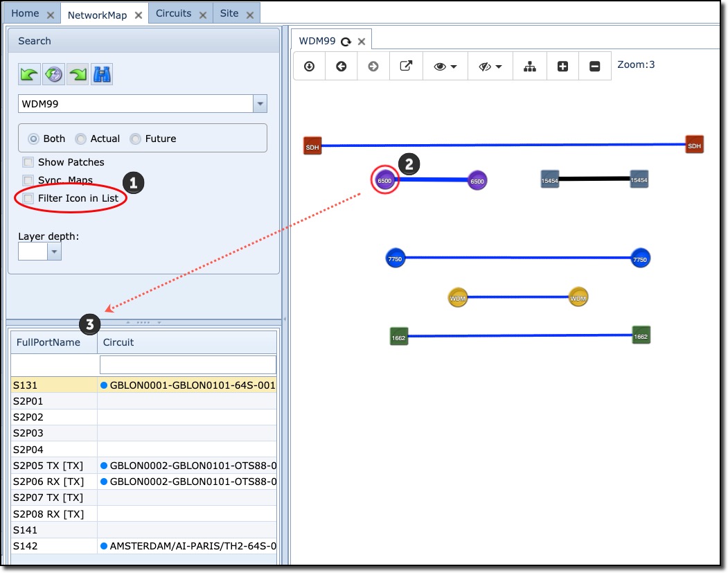Switch to the Circuits tab

(x=173, y=13)
